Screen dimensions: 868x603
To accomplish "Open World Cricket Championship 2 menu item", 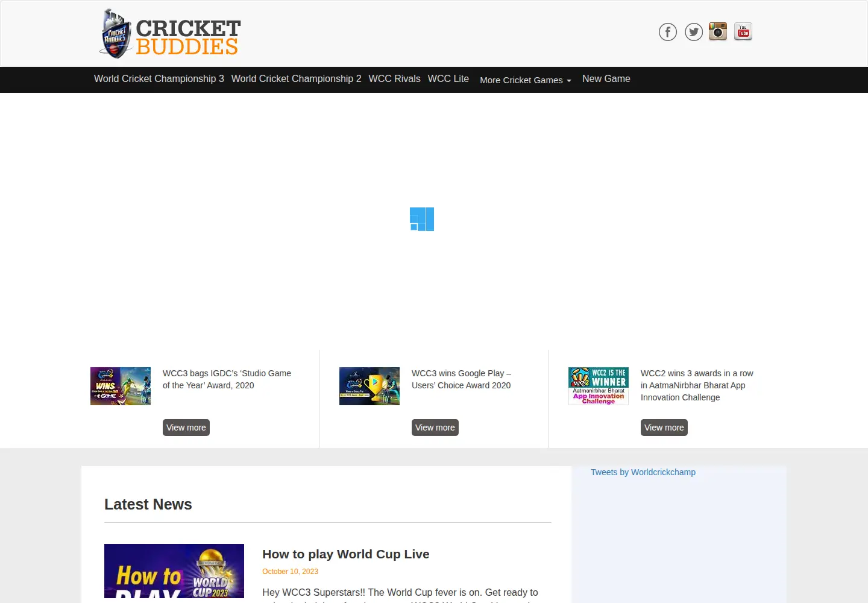I will click(x=297, y=79).
